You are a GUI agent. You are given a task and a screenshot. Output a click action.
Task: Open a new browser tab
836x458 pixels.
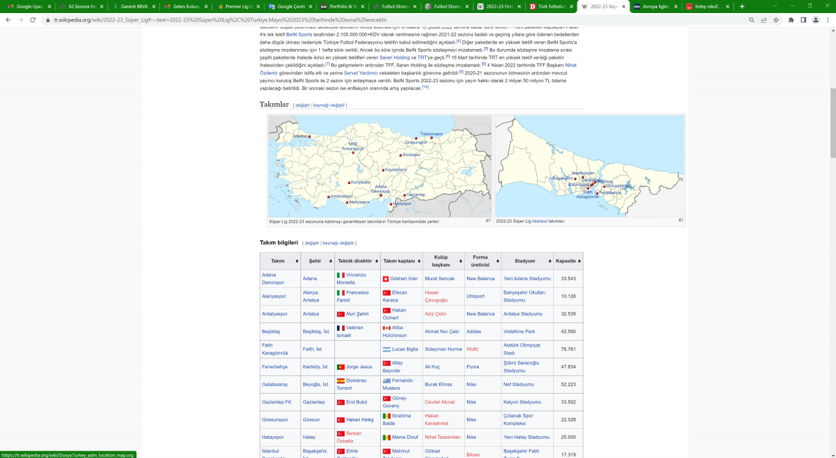tap(742, 6)
